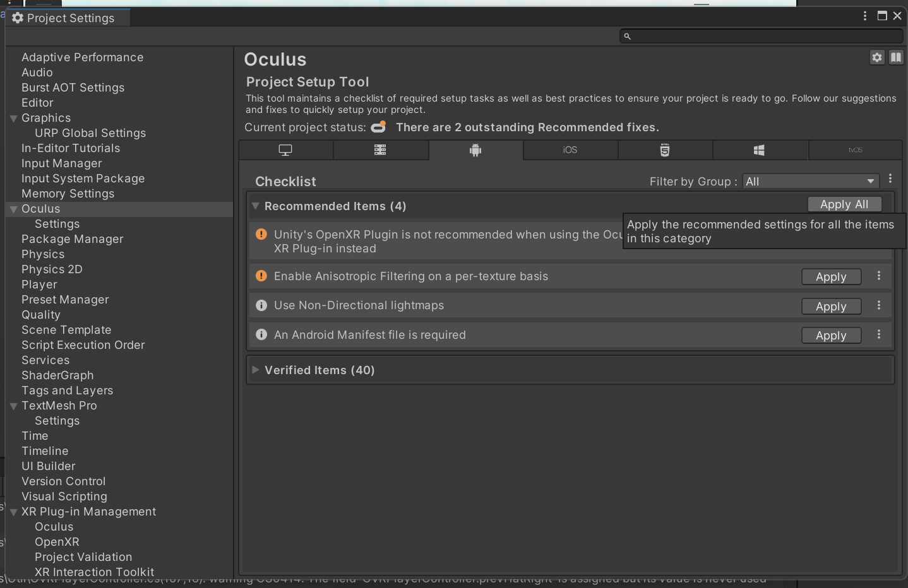Open the Player settings

pyautogui.click(x=39, y=285)
